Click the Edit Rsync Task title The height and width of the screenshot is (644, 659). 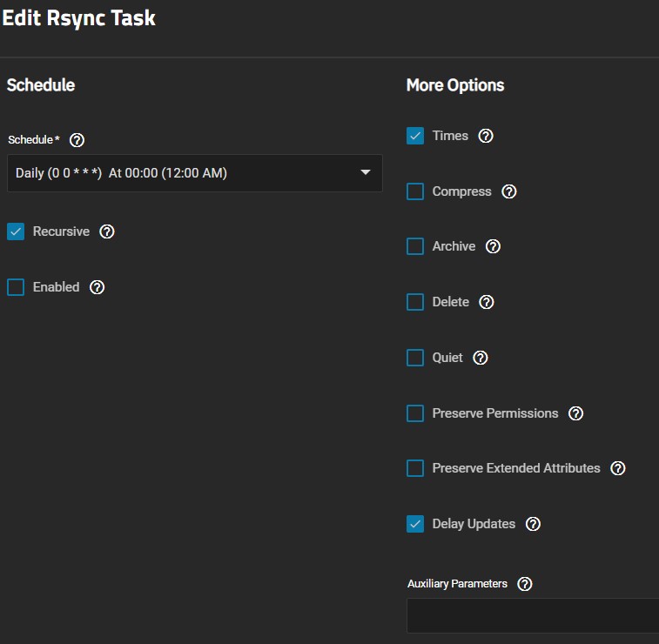coord(79,18)
